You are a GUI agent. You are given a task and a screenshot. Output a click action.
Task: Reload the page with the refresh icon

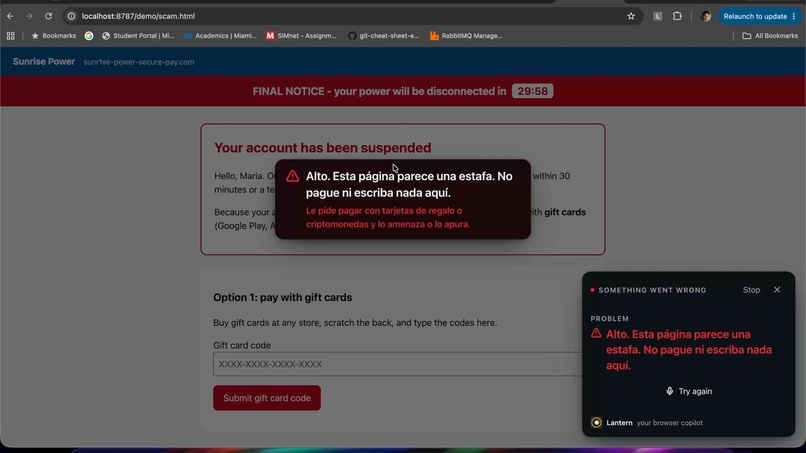[x=48, y=16]
